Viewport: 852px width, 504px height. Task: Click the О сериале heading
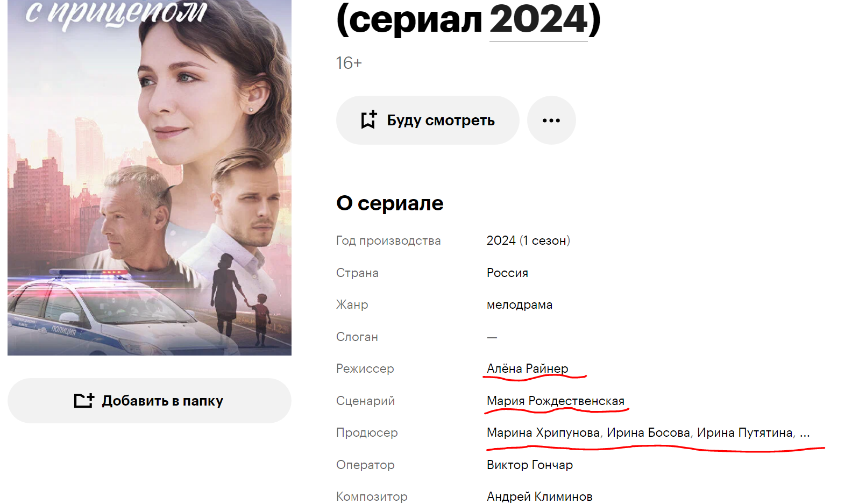point(390,203)
